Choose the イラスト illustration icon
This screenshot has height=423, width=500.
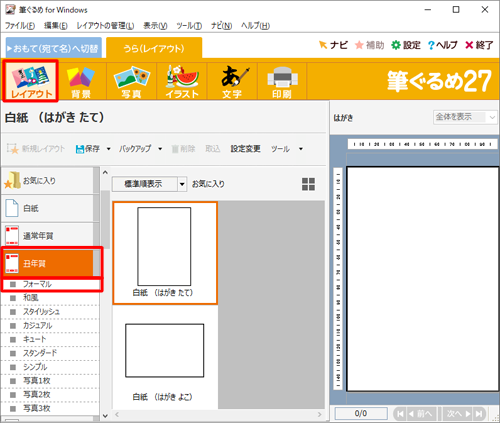click(x=182, y=82)
